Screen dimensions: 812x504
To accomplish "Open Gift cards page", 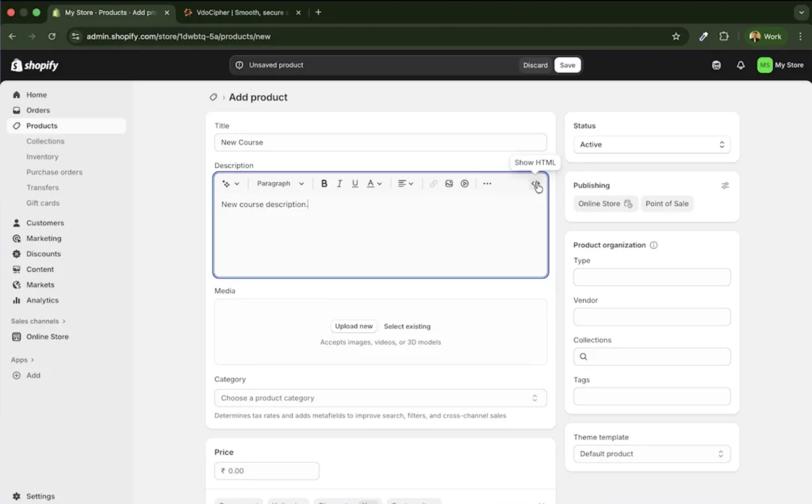I will (43, 204).
